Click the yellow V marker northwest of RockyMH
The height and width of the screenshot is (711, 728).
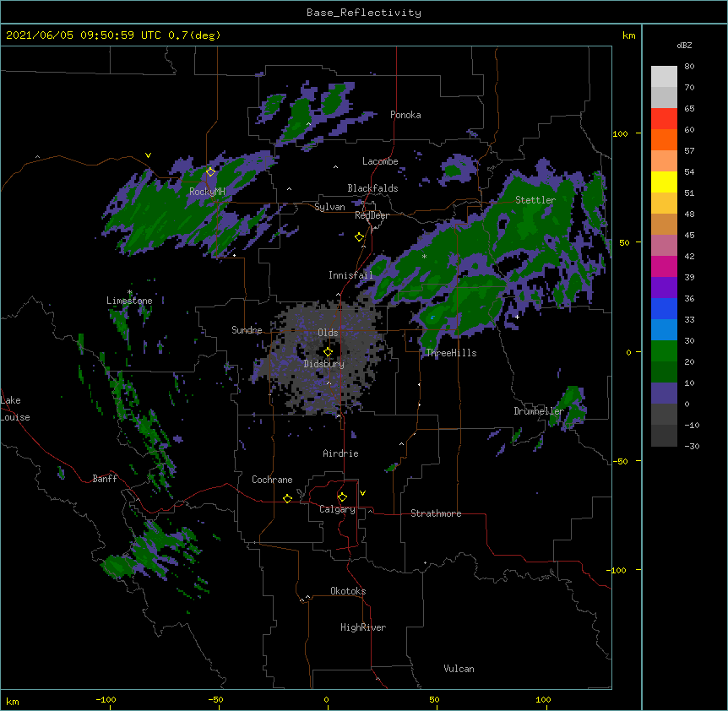[148, 155]
